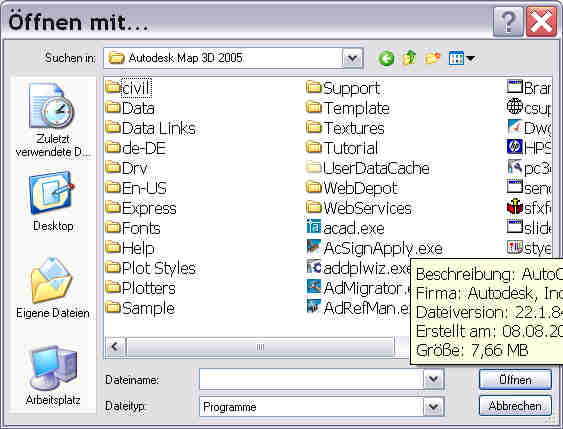Go back using the green arrow icon
563x429 pixels.
[386, 58]
